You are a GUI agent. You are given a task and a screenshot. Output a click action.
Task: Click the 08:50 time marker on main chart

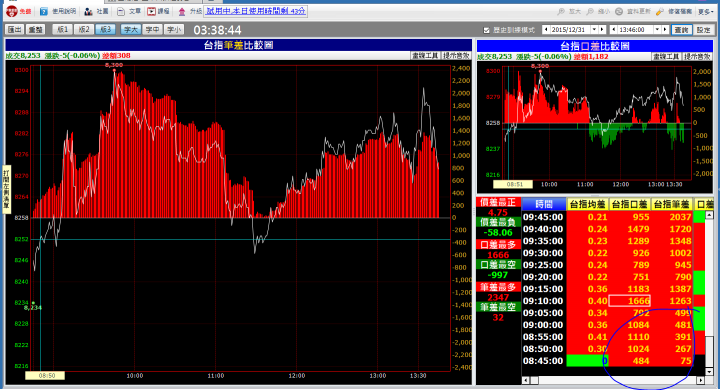[x=45, y=375]
